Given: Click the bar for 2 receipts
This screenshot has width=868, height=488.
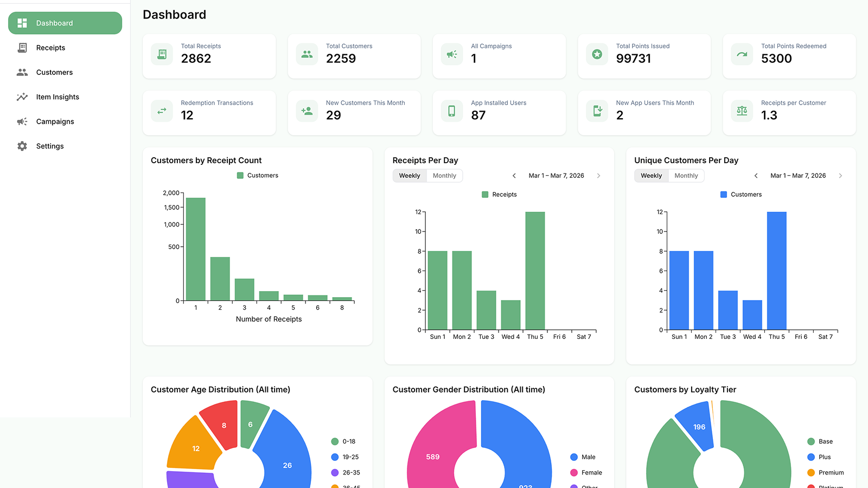Looking at the screenshot, I should point(220,279).
